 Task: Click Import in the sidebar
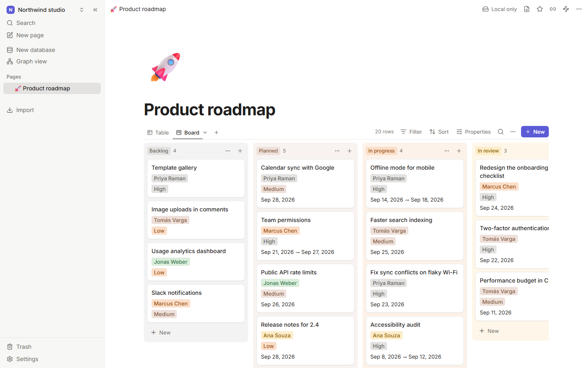coord(52,110)
